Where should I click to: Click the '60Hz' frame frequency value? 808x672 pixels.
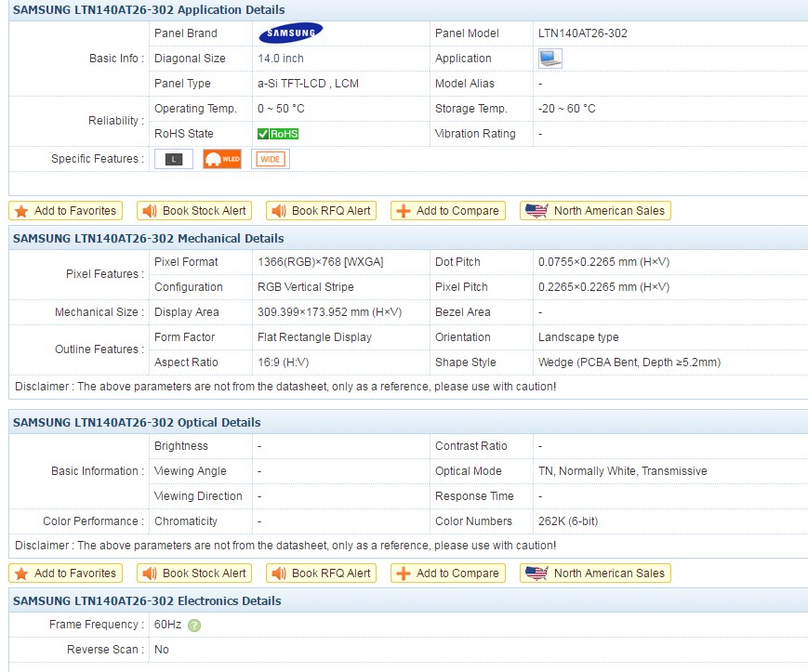pyautogui.click(x=167, y=625)
